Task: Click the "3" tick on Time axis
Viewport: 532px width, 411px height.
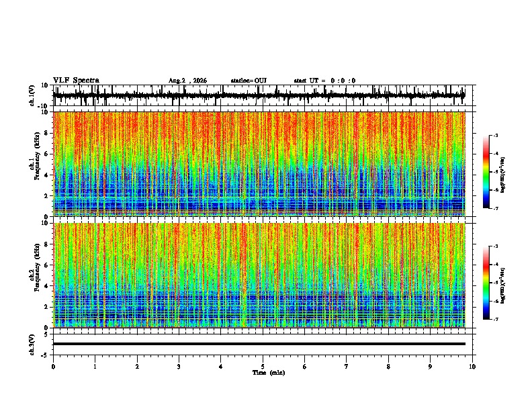Action: click(179, 367)
